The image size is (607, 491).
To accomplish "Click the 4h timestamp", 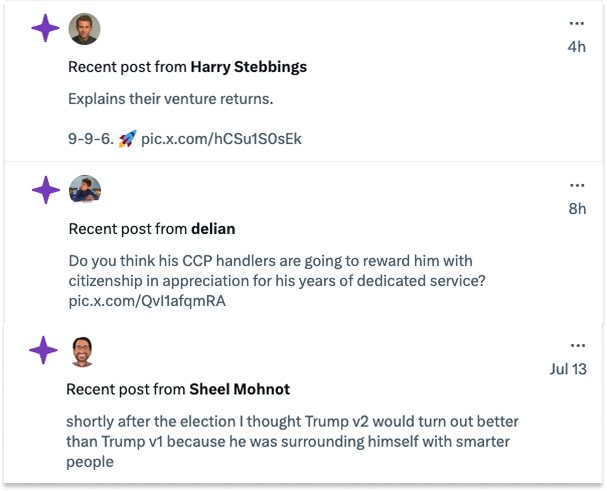I will pos(576,47).
